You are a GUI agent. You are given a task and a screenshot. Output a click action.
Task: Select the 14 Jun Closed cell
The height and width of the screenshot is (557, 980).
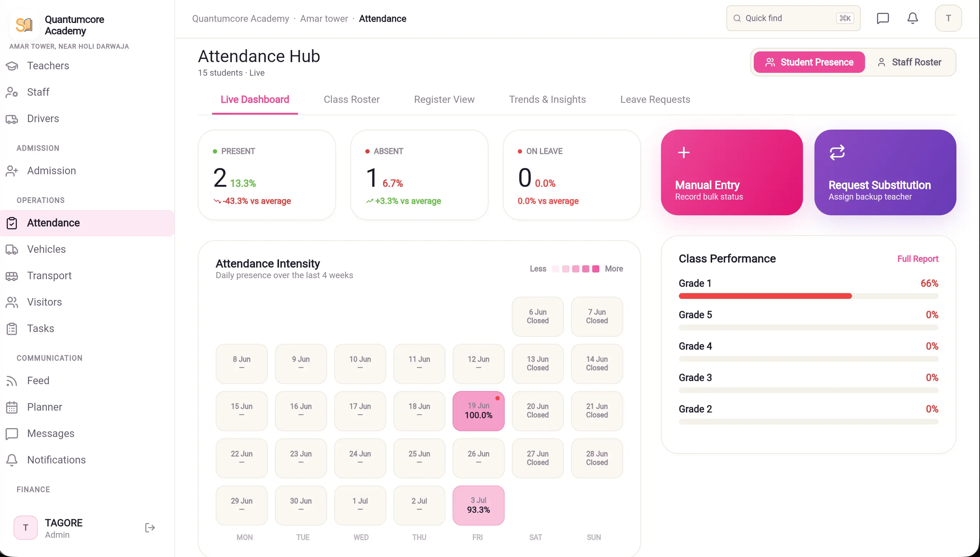point(596,363)
